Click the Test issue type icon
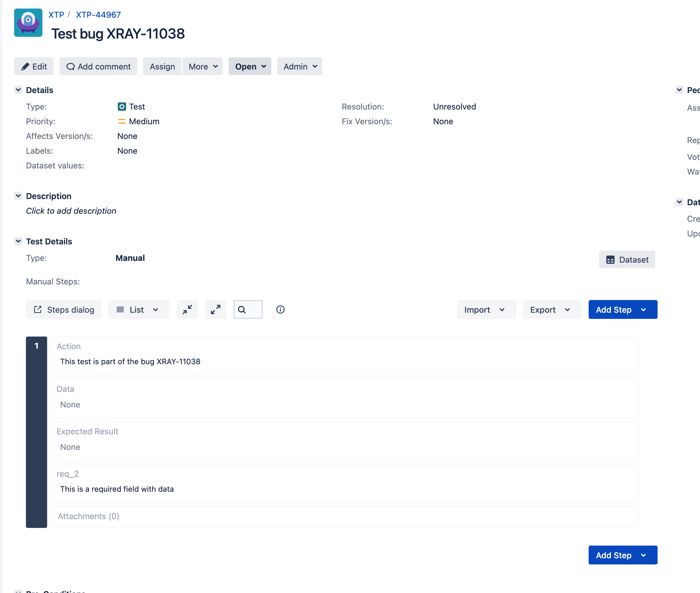Image resolution: width=700 pixels, height=593 pixels. [122, 107]
